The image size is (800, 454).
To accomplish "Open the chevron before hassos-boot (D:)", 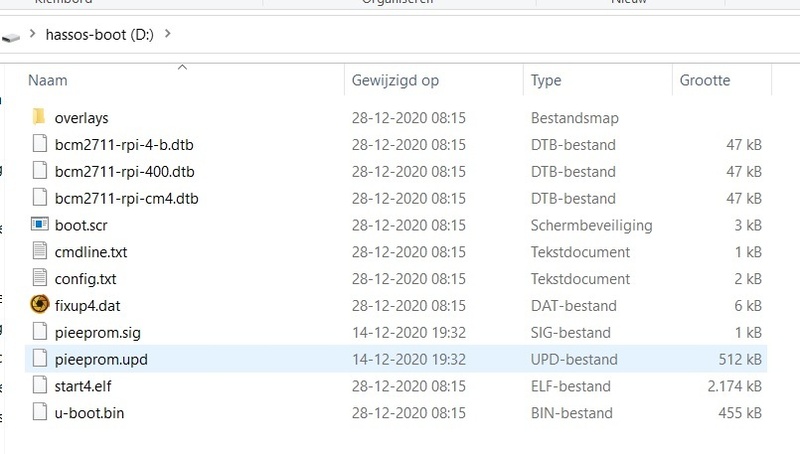I will pos(34,34).
